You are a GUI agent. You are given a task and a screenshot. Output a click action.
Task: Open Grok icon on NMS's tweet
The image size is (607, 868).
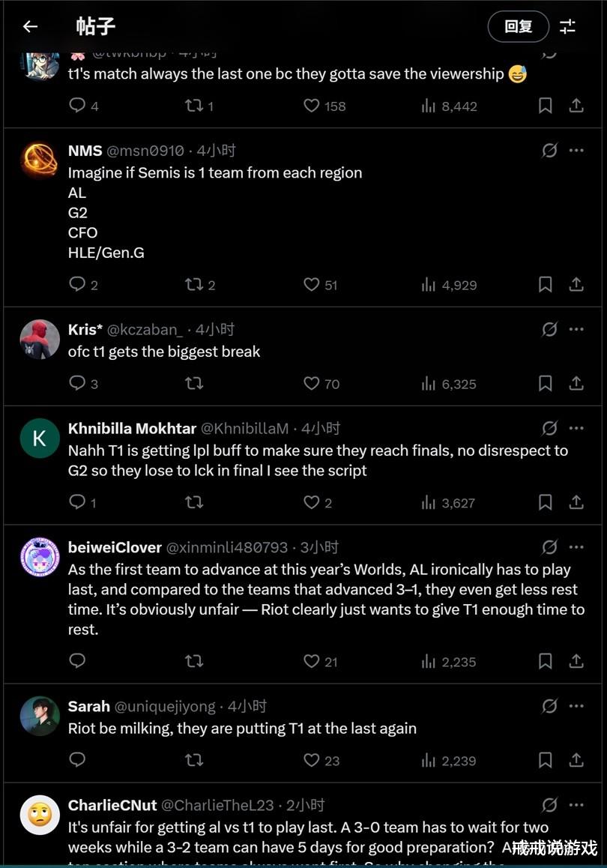coord(549,151)
